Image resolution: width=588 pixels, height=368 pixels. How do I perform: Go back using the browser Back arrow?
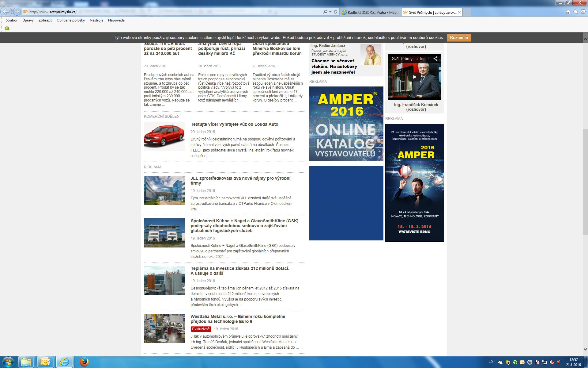coord(6,12)
